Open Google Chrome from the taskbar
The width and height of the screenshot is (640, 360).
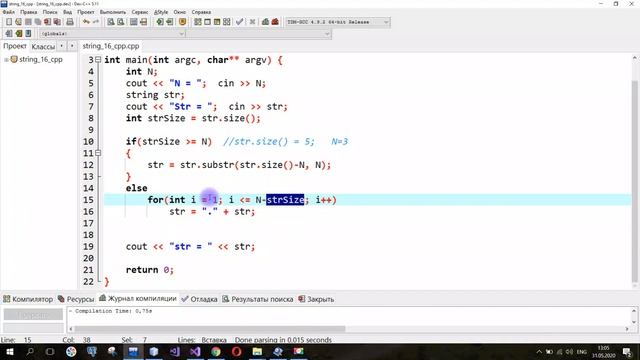tap(216, 351)
